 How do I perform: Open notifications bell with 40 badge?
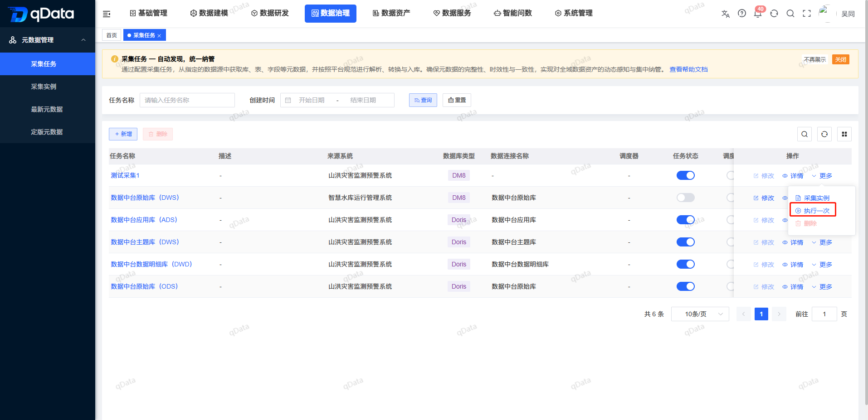click(758, 14)
